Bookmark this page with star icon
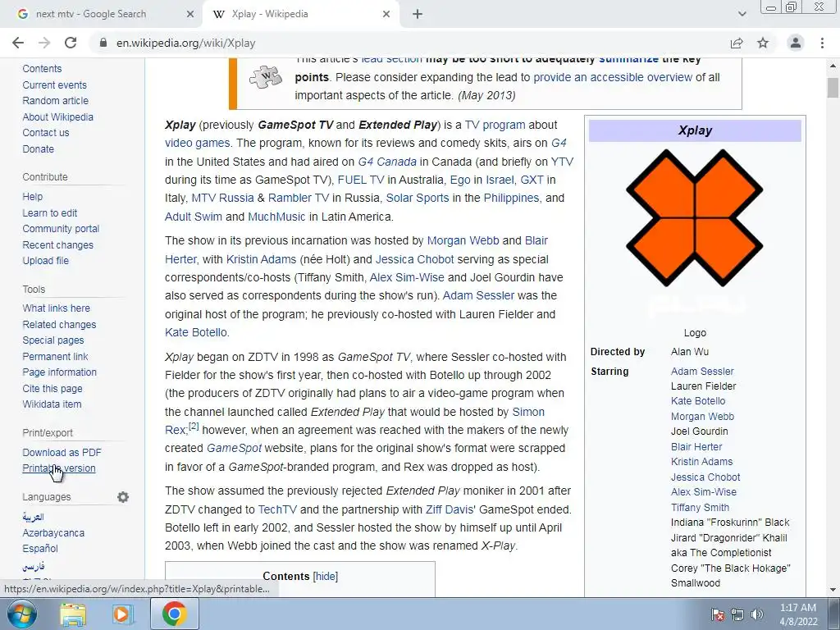The height and width of the screenshot is (630, 840). click(763, 43)
